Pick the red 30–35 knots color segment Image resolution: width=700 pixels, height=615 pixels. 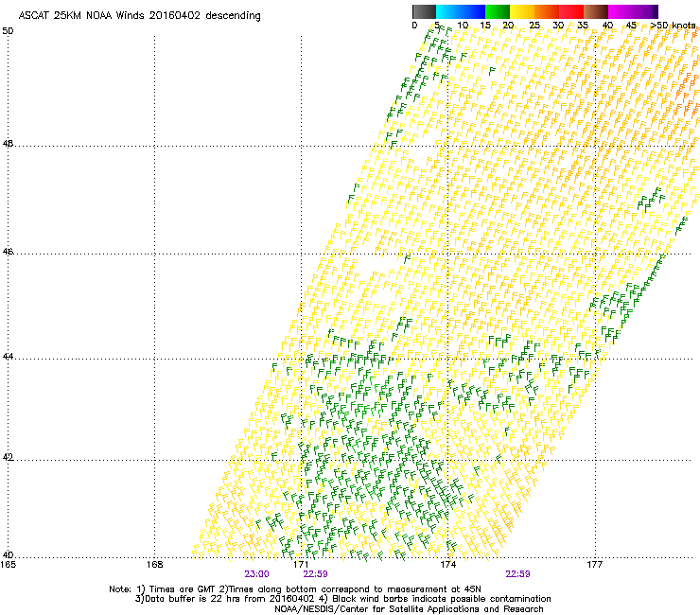point(571,11)
